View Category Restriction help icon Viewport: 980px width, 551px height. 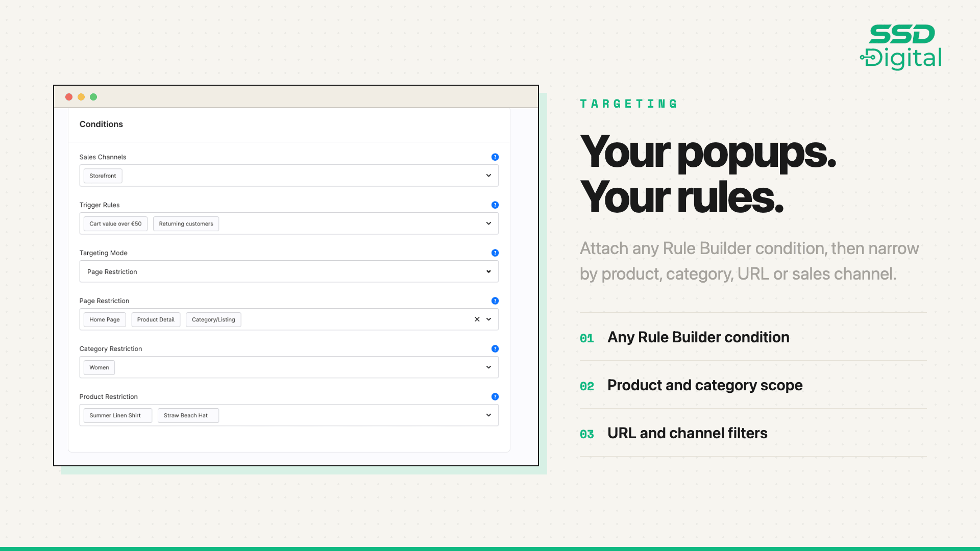(495, 349)
